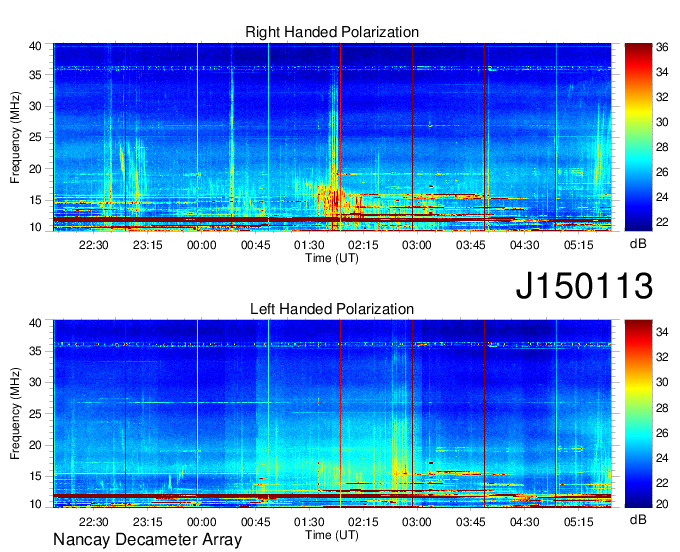Click the 02:15 time tick on Right Handed plot
This screenshot has width=680, height=552.
click(363, 245)
